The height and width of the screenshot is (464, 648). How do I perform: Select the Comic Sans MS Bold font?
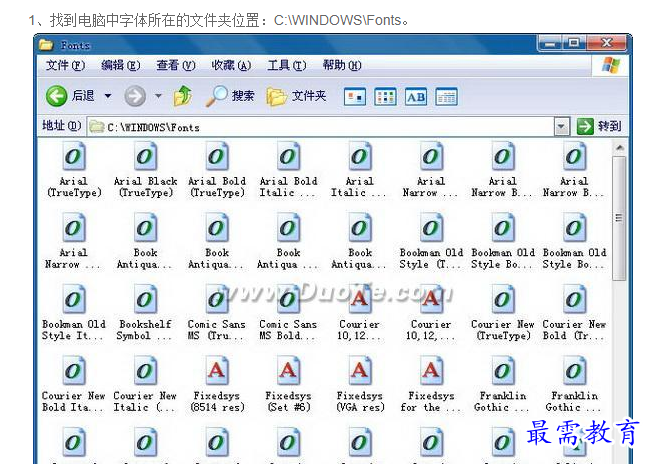[288, 313]
